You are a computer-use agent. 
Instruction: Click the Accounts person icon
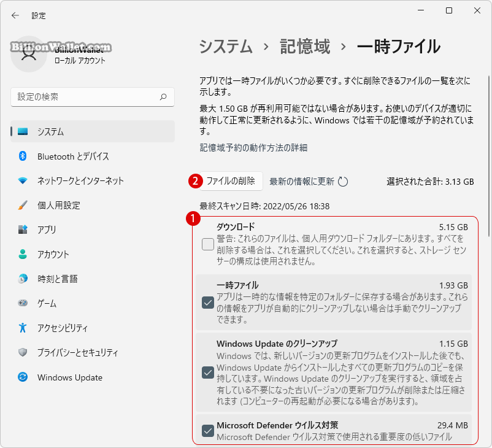(x=23, y=254)
